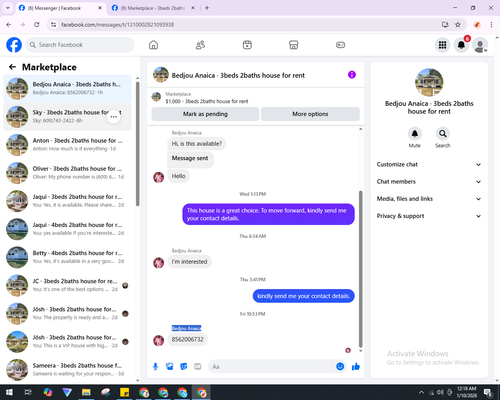Open Bedjou Anaica profile picture in right panel
This screenshot has height=400, width=500.
point(429,82)
